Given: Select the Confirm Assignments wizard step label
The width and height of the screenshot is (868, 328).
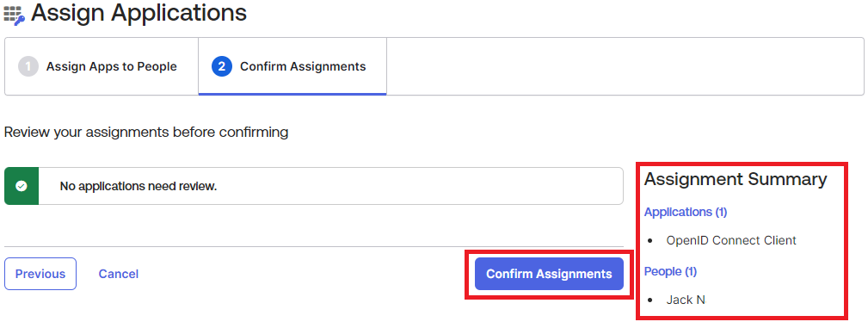Looking at the screenshot, I should pyautogui.click(x=303, y=67).
